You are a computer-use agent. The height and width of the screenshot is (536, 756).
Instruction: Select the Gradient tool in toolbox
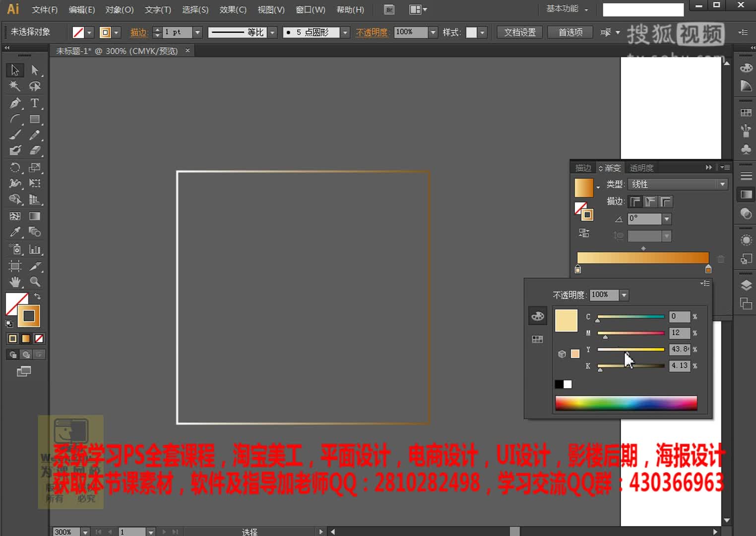35,216
